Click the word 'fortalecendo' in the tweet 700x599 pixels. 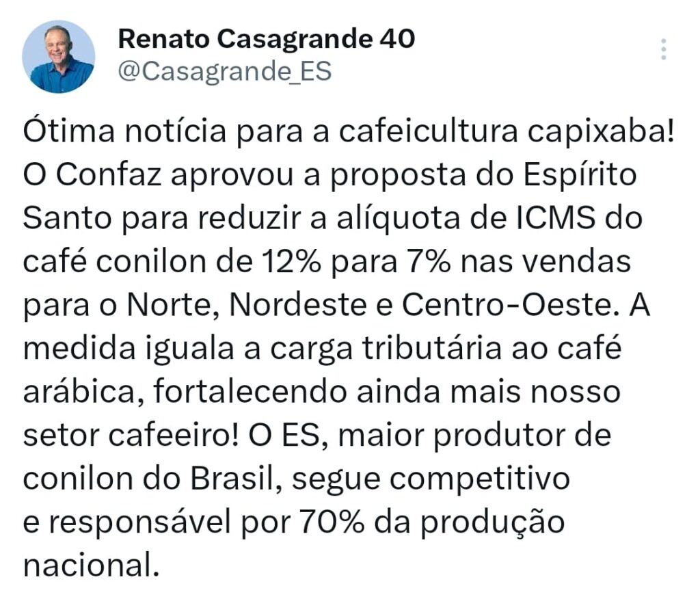coord(250,391)
